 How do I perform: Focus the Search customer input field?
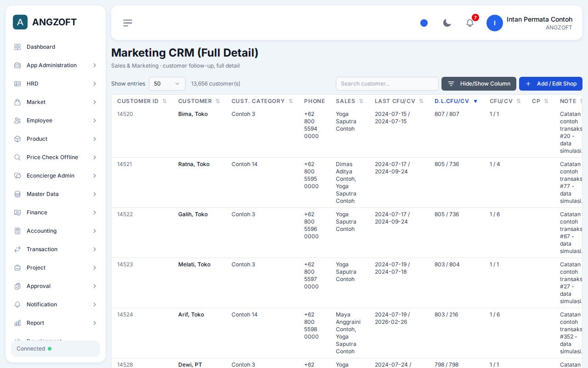pos(387,84)
